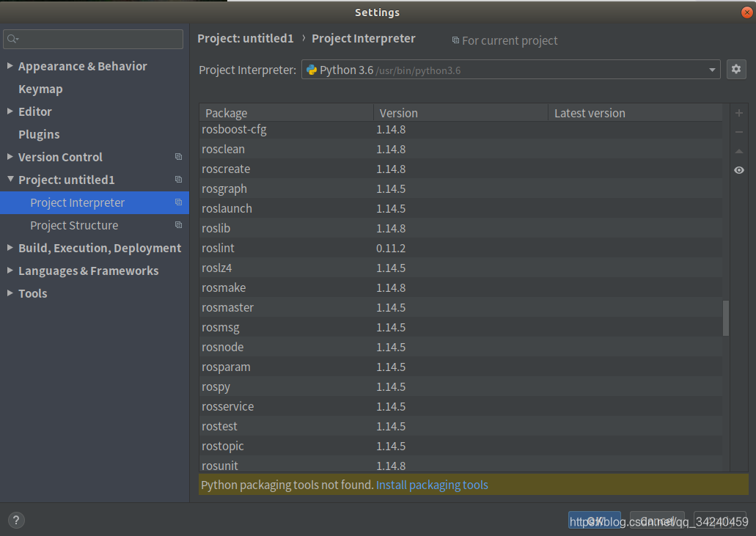Image resolution: width=756 pixels, height=536 pixels.
Task: Open the interpreter settings gear icon
Action: tap(736, 69)
